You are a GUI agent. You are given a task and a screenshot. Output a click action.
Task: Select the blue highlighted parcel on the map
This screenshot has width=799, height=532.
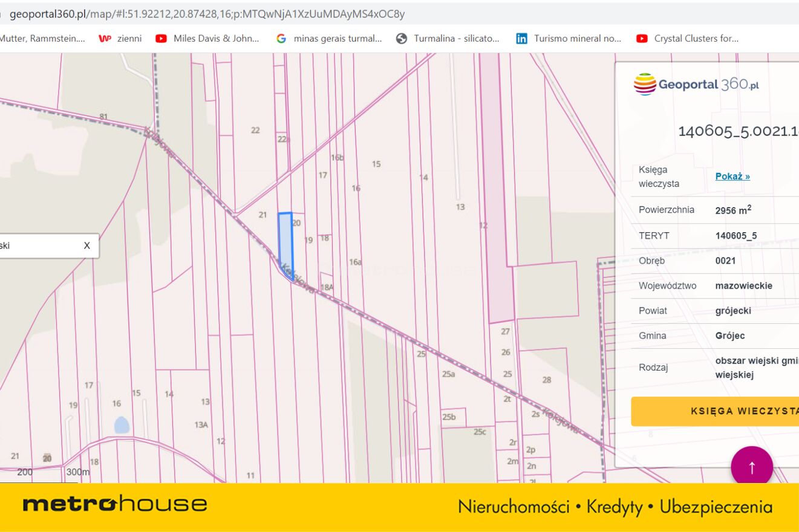click(285, 242)
